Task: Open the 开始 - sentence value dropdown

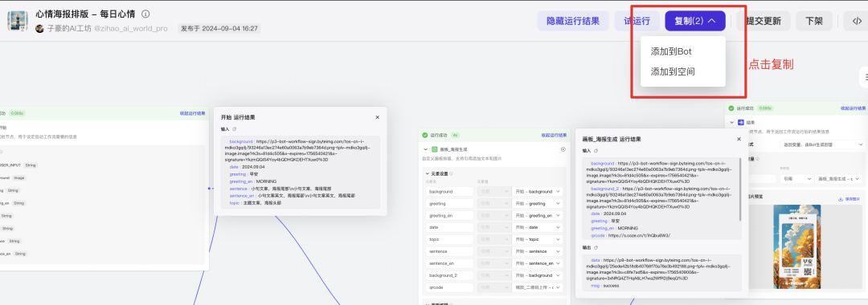Action: point(538,251)
